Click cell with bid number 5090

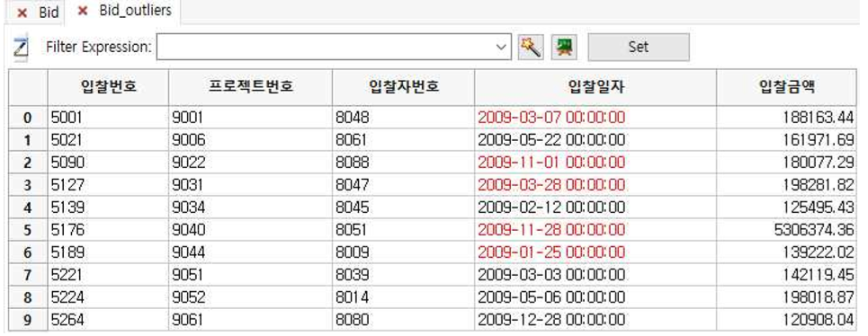[x=108, y=163]
